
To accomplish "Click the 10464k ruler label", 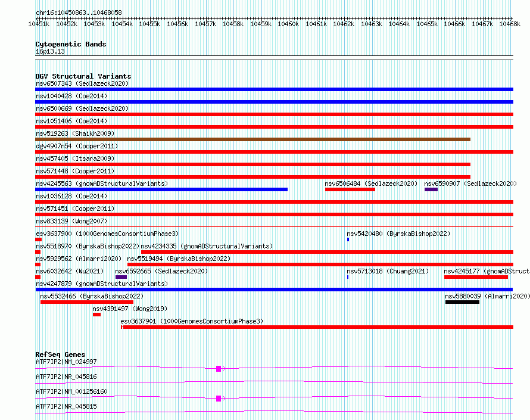I will click(399, 24).
